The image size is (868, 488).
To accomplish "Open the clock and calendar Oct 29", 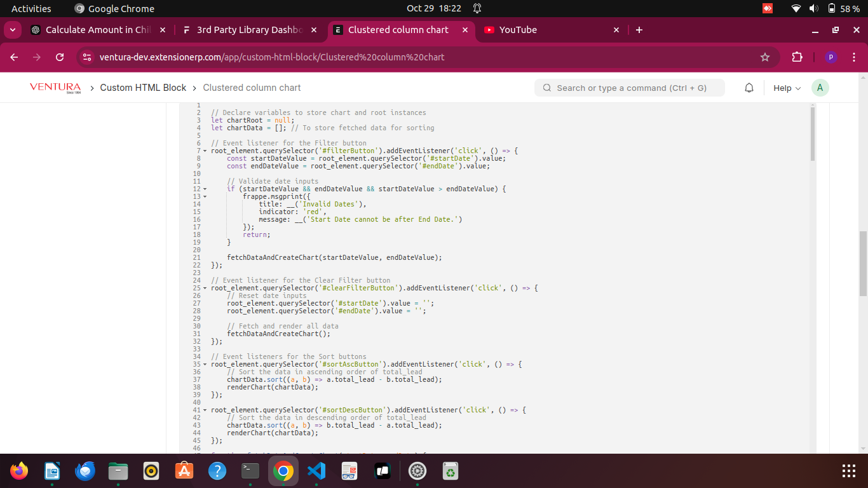I will pos(434,8).
